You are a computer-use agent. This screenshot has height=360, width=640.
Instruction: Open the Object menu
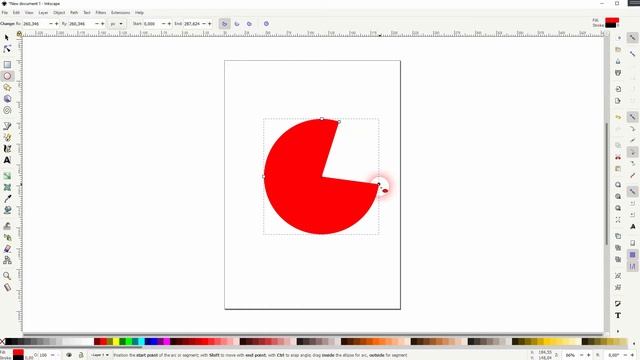click(59, 13)
